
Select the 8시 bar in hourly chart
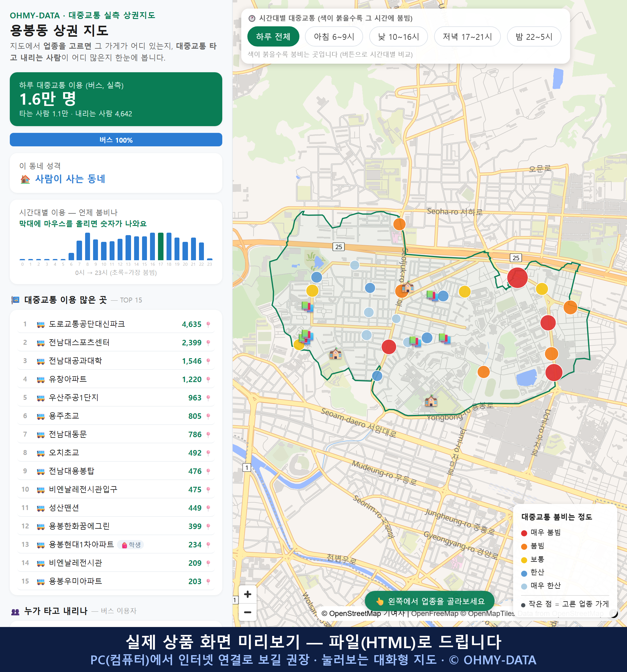[88, 246]
